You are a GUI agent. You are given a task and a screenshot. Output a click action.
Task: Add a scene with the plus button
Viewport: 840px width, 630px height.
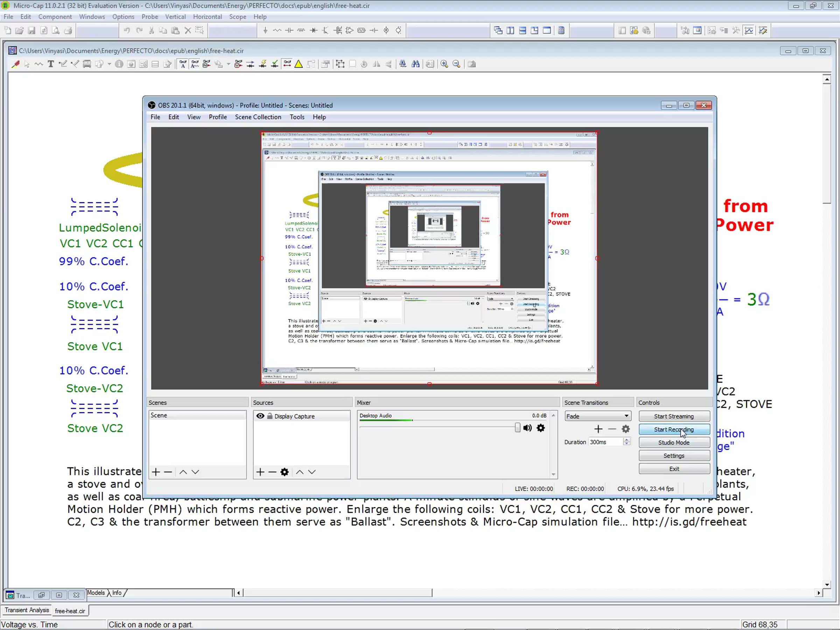click(x=156, y=472)
